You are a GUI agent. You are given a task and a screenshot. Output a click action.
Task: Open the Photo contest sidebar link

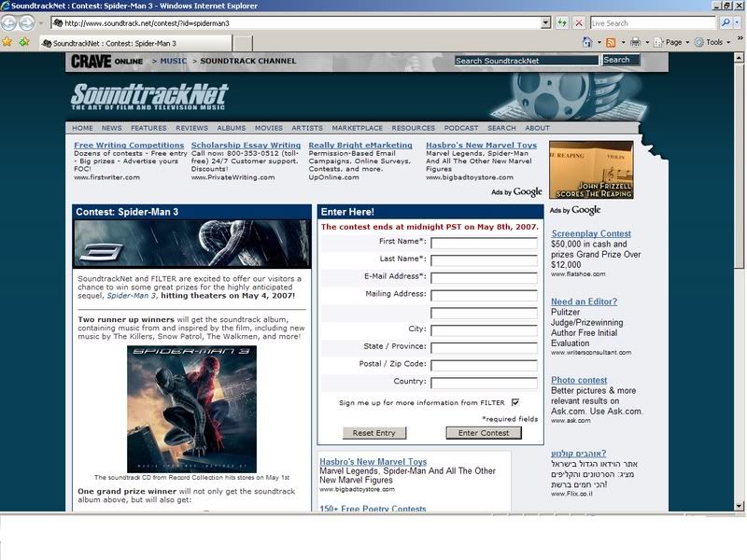pyautogui.click(x=579, y=380)
